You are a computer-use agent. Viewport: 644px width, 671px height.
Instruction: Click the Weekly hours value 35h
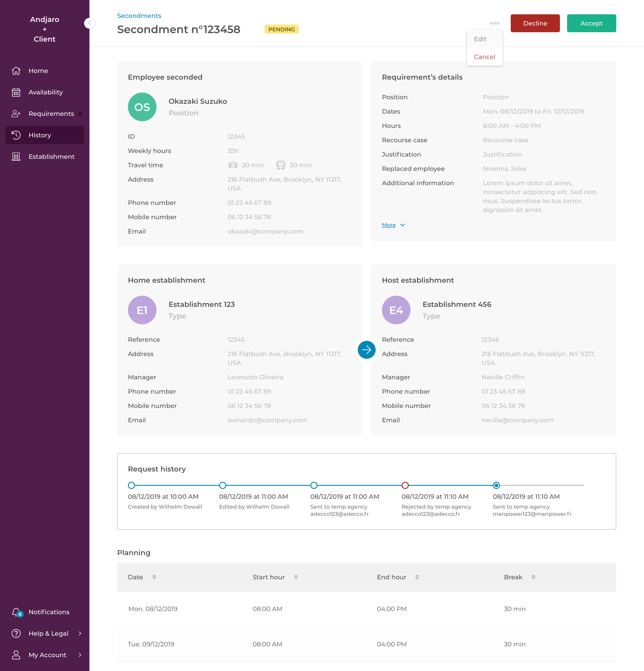233,151
